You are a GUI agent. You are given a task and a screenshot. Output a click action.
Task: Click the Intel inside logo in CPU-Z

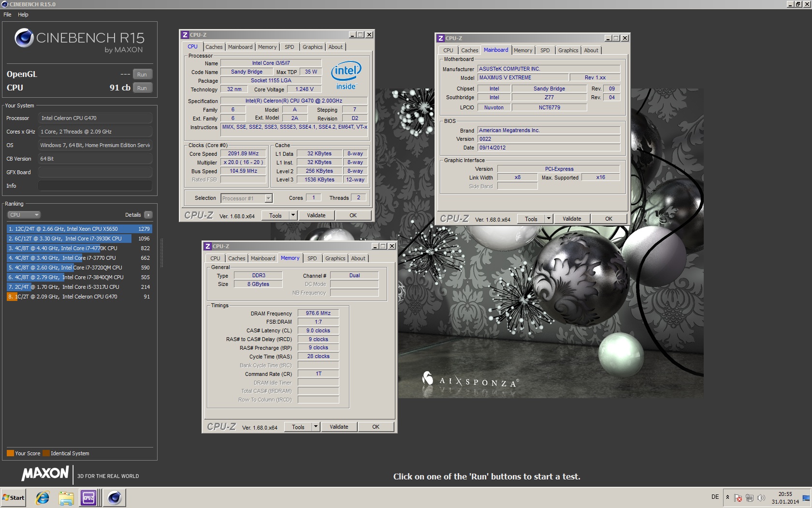[346, 75]
